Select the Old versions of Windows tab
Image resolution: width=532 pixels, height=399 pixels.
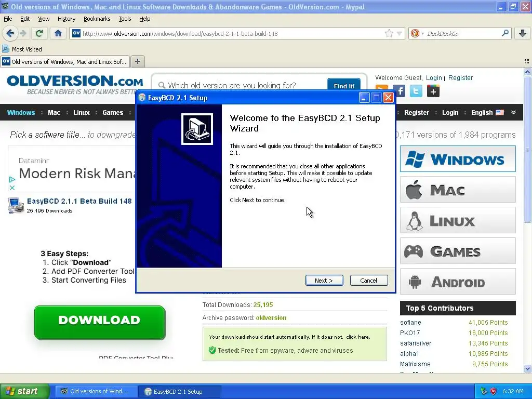coord(65,62)
